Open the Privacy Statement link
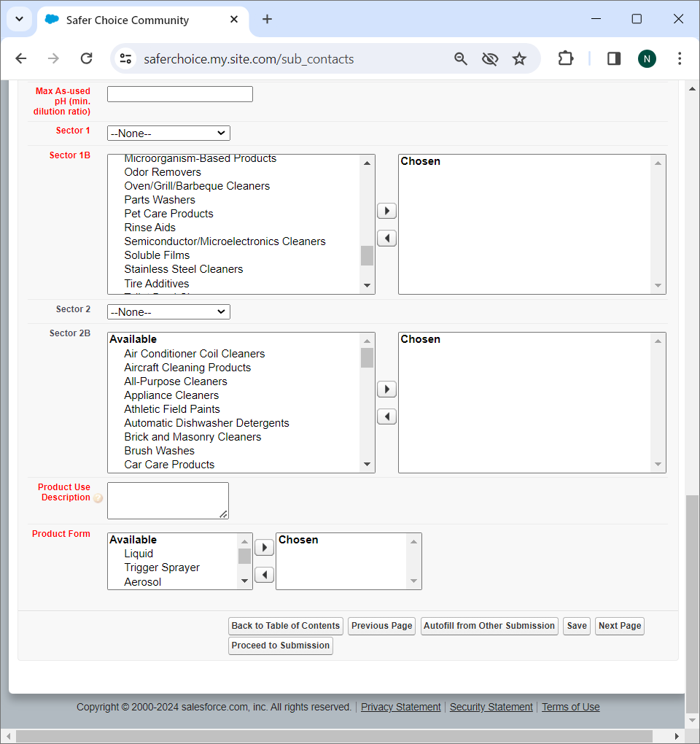 click(400, 707)
